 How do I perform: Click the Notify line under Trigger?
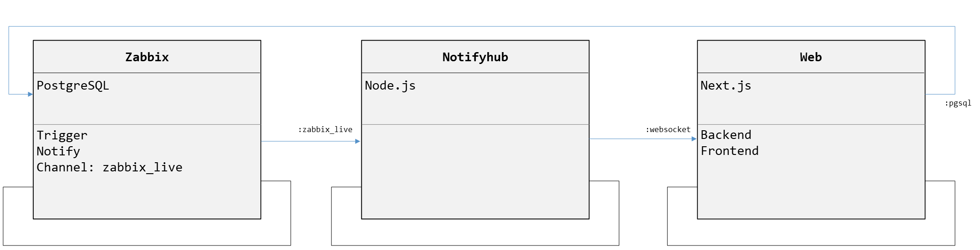[58, 151]
